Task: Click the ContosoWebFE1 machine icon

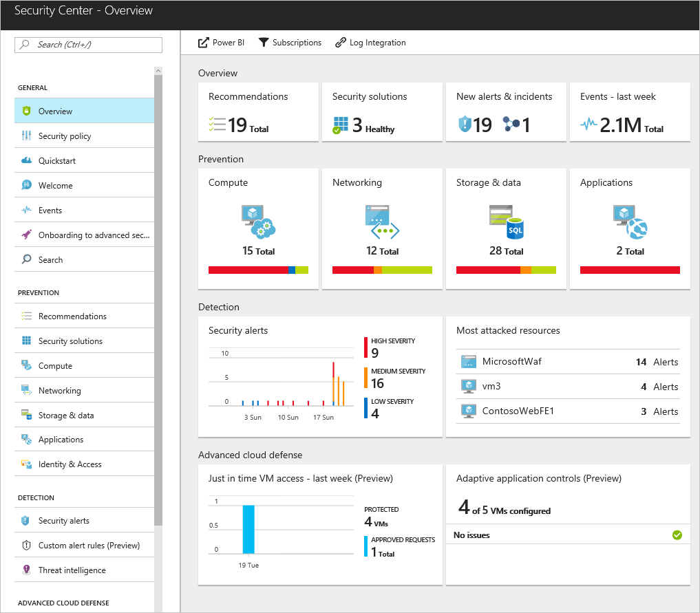Action: (468, 411)
